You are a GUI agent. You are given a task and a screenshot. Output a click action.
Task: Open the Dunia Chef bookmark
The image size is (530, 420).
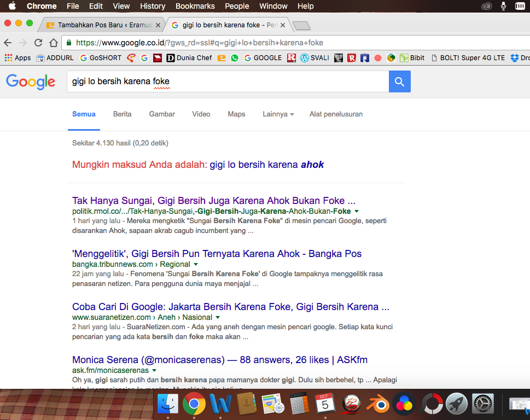pos(189,58)
